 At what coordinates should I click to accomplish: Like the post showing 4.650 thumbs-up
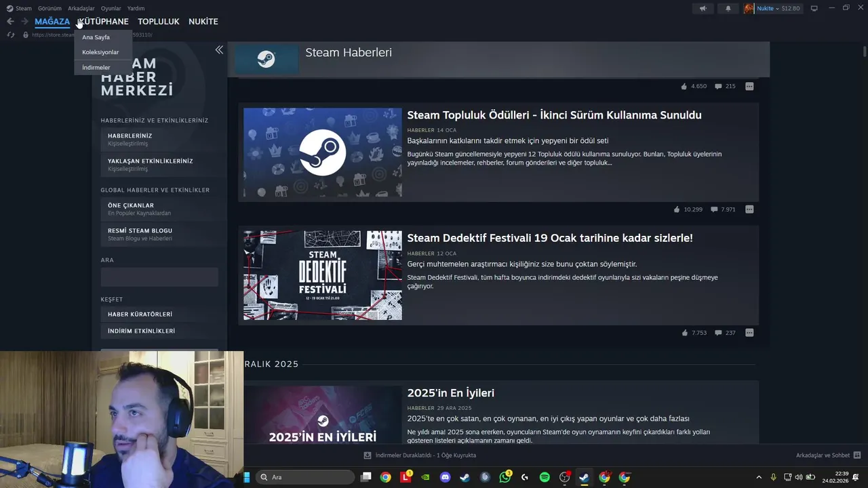point(684,86)
